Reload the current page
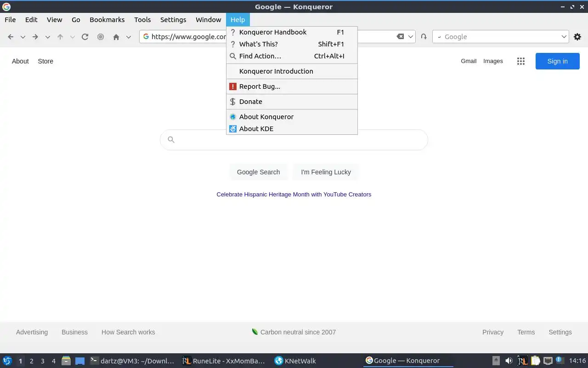The width and height of the screenshot is (588, 368). 85,37
